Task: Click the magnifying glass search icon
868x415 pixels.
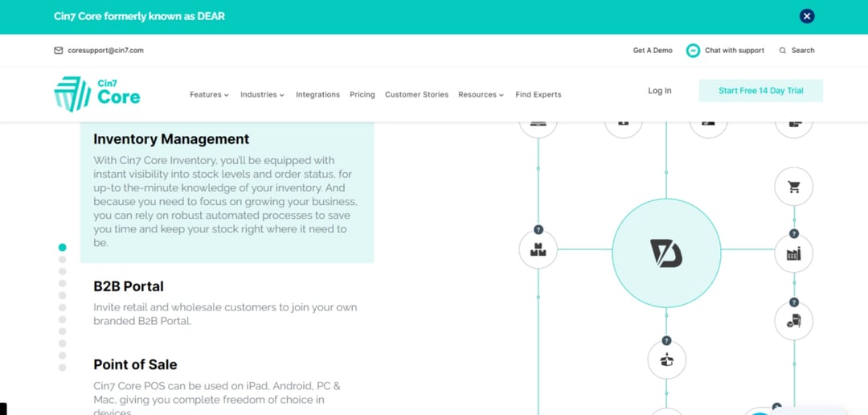Action: click(x=782, y=51)
